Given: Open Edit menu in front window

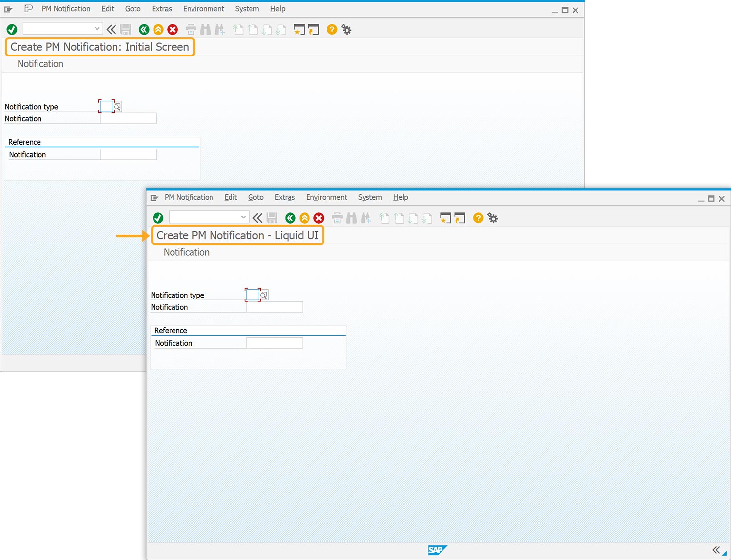Looking at the screenshot, I should tap(231, 197).
